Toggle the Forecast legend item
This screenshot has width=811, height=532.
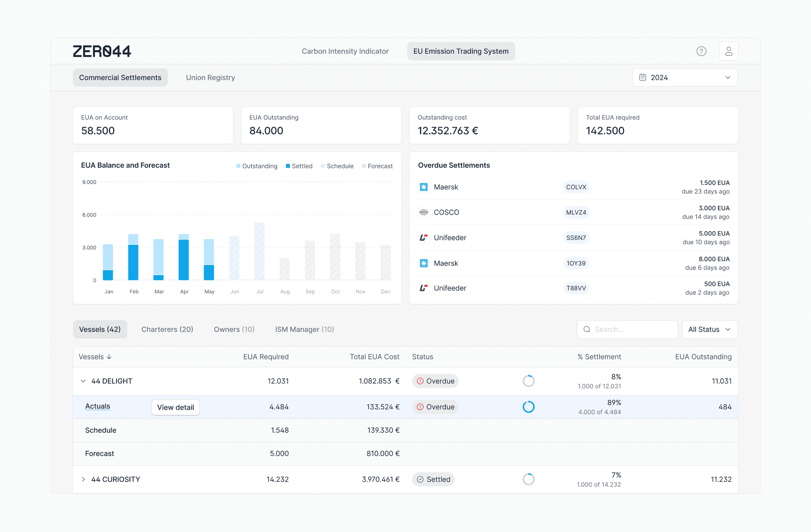[377, 166]
